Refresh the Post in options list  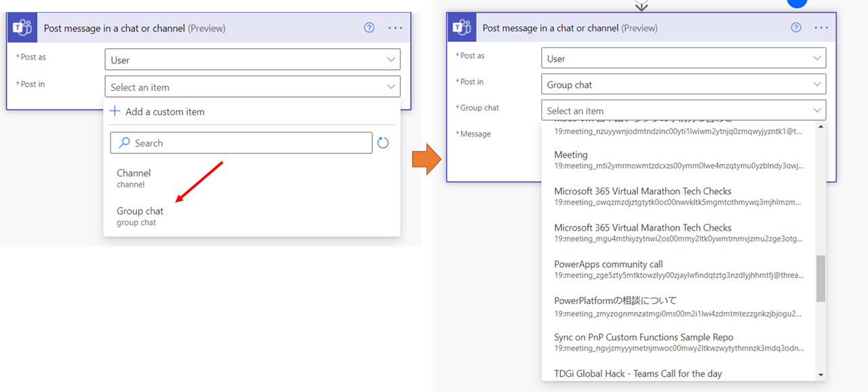383,143
